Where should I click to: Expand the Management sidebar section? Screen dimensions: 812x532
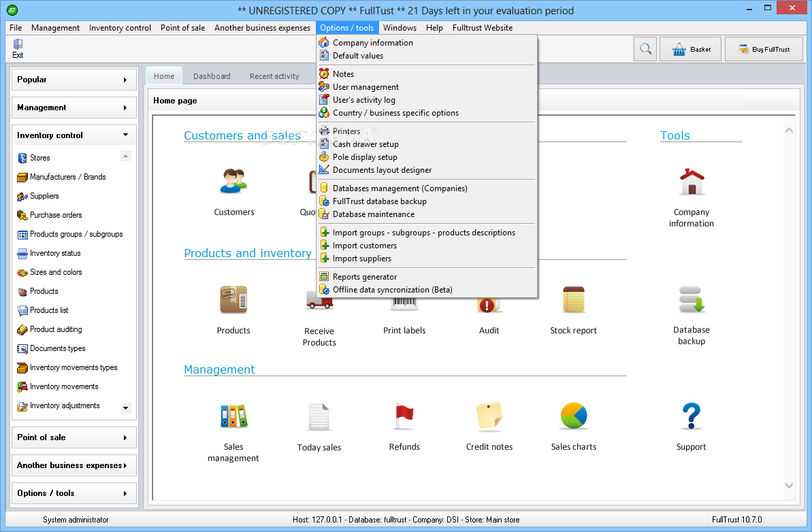pos(74,107)
